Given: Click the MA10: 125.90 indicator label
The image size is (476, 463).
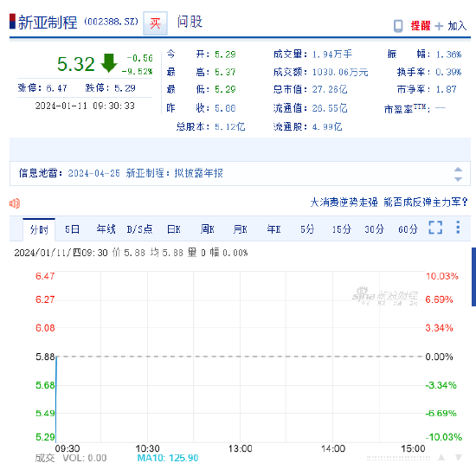Looking at the screenshot, I should (x=168, y=458).
